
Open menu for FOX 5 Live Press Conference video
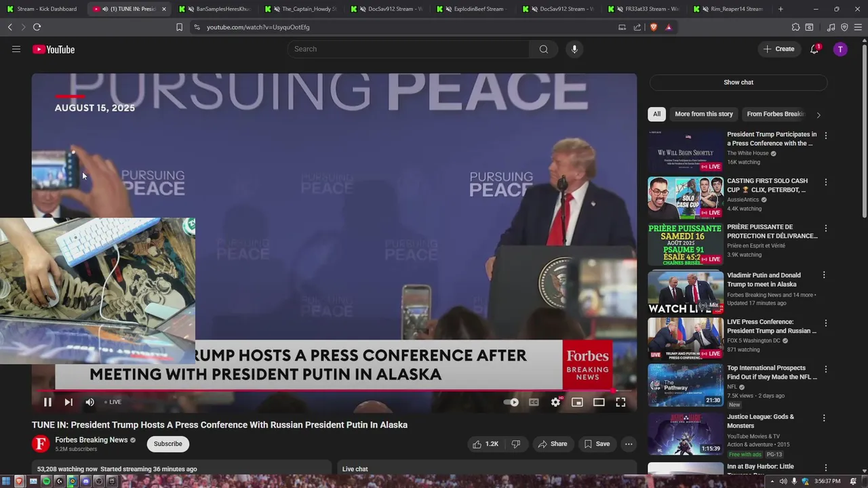[x=825, y=323]
